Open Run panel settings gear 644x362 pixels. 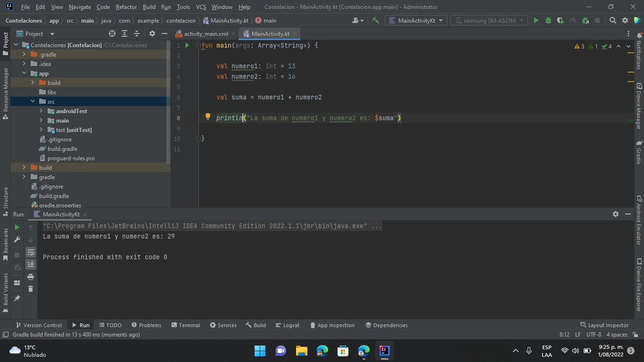tap(616, 214)
